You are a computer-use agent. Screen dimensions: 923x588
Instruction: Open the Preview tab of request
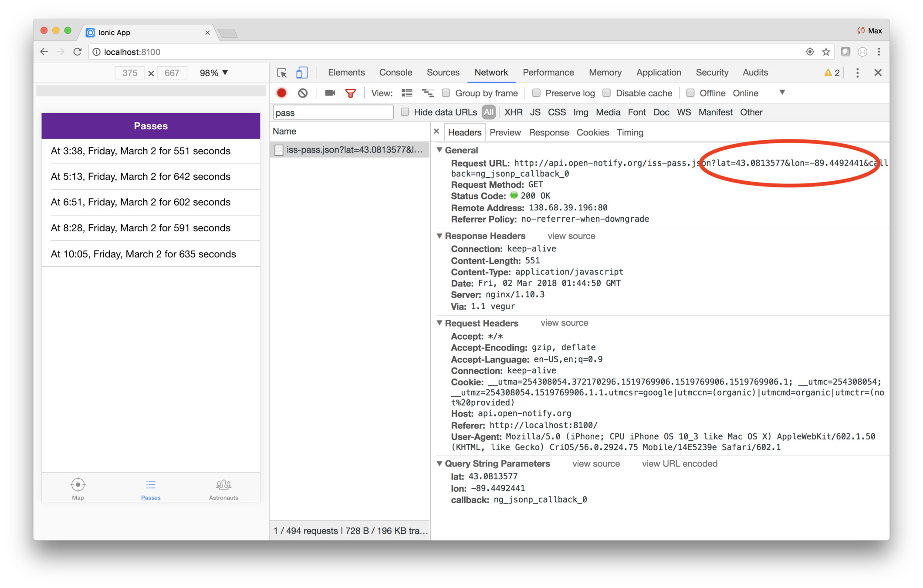505,132
